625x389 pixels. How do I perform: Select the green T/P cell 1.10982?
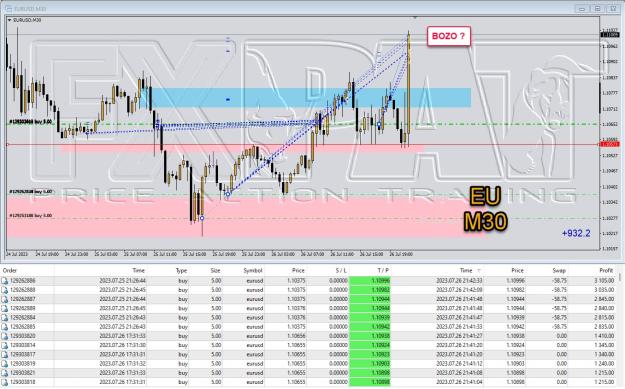pos(369,290)
